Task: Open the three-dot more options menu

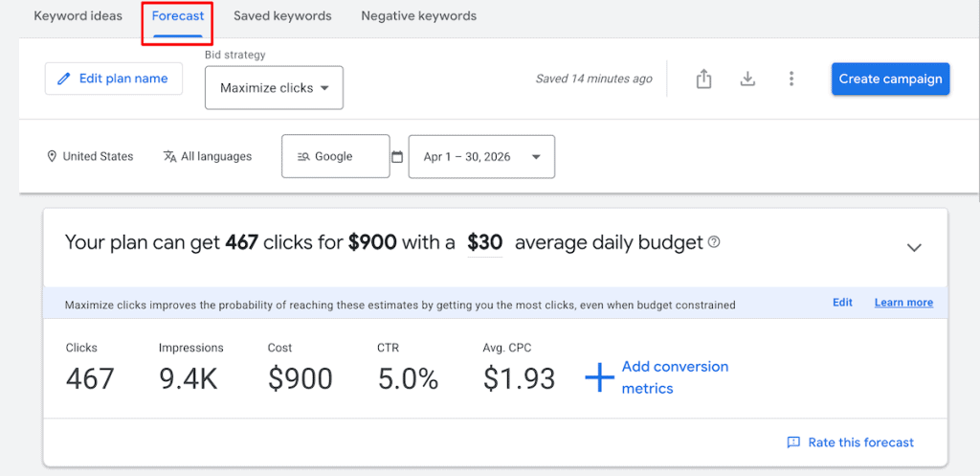Action: (791, 79)
